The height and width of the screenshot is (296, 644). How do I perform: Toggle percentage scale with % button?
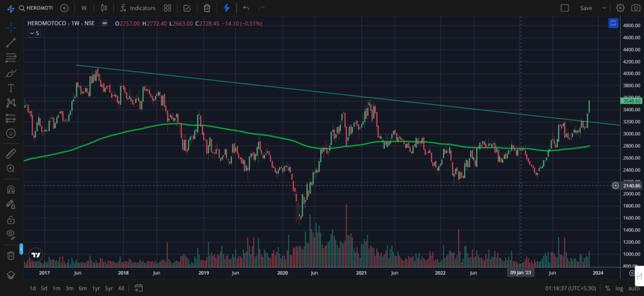[607, 288]
